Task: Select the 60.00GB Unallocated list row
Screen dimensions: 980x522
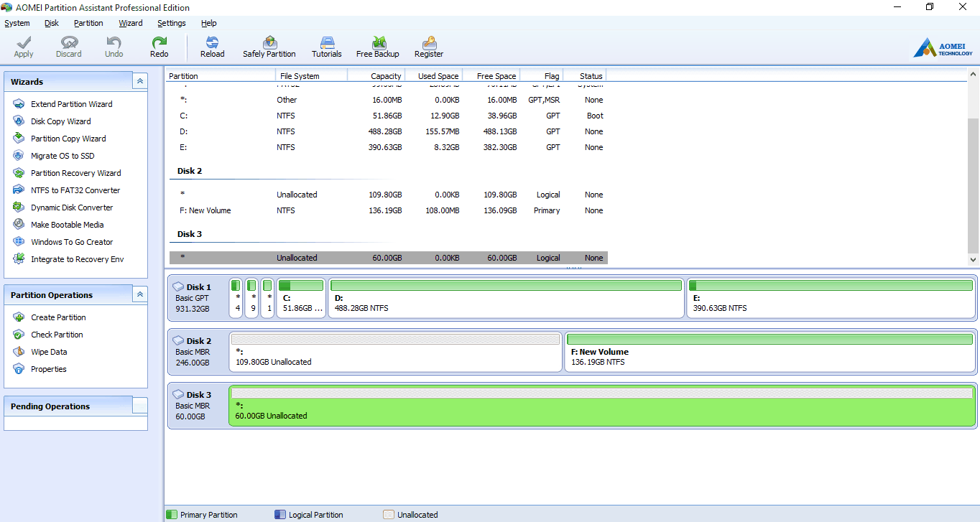Action: pyautogui.click(x=388, y=258)
